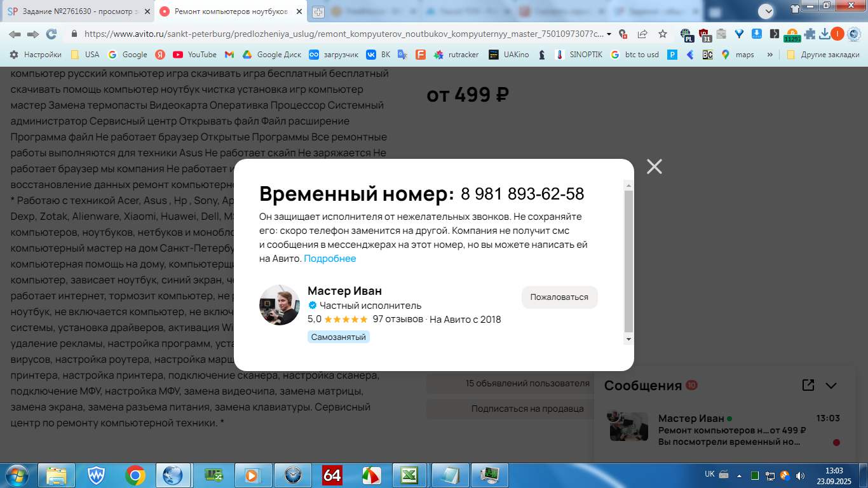This screenshot has height=488, width=868.
Task: Open Google Translate bookmark icon
Action: click(402, 55)
